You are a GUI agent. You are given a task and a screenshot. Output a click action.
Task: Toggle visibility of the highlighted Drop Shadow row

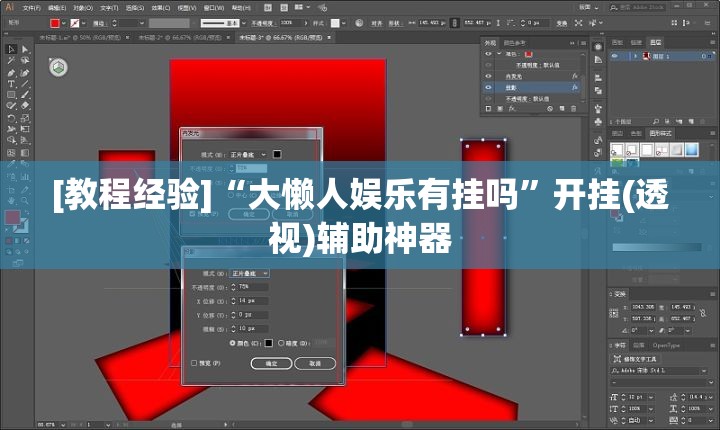click(489, 87)
